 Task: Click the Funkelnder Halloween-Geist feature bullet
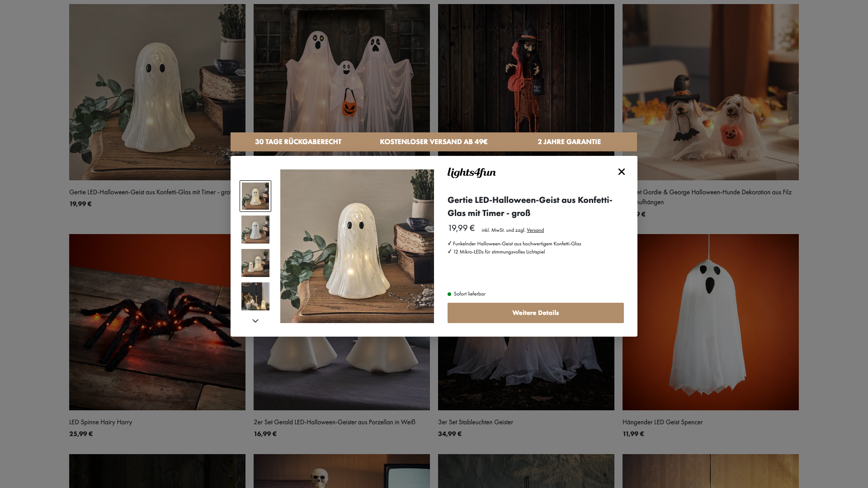tap(514, 244)
